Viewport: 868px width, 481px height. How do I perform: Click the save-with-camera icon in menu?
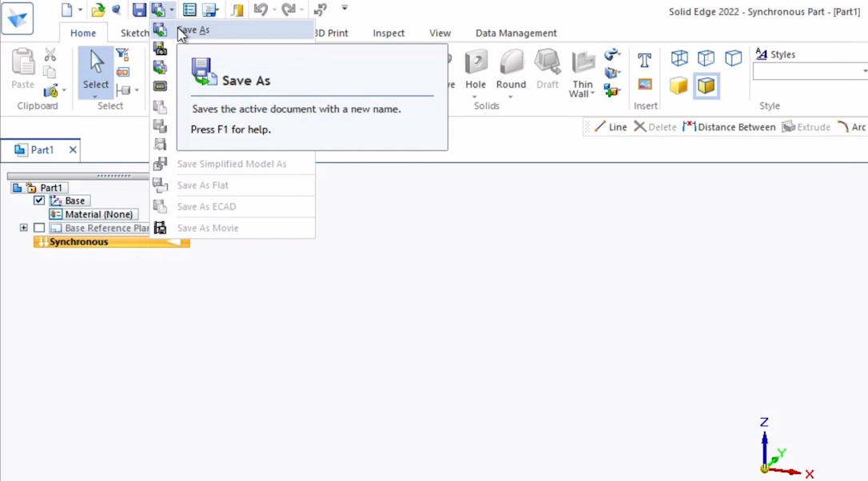[x=160, y=49]
